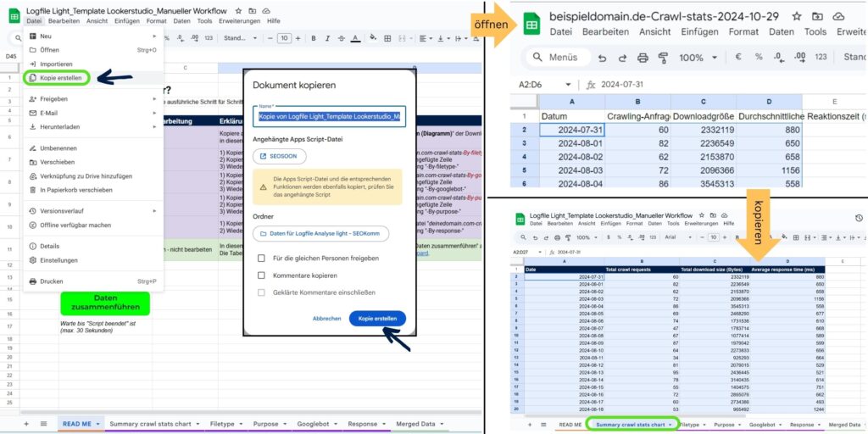Screen dimensions: 868x434
Task: Increase font size in window with open Datei menu
Action: pos(298,38)
